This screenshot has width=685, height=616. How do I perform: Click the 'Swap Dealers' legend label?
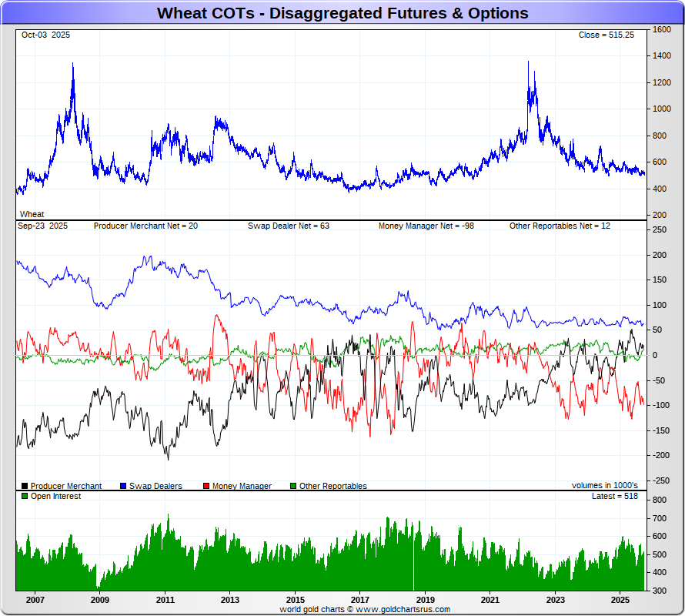[x=155, y=486]
